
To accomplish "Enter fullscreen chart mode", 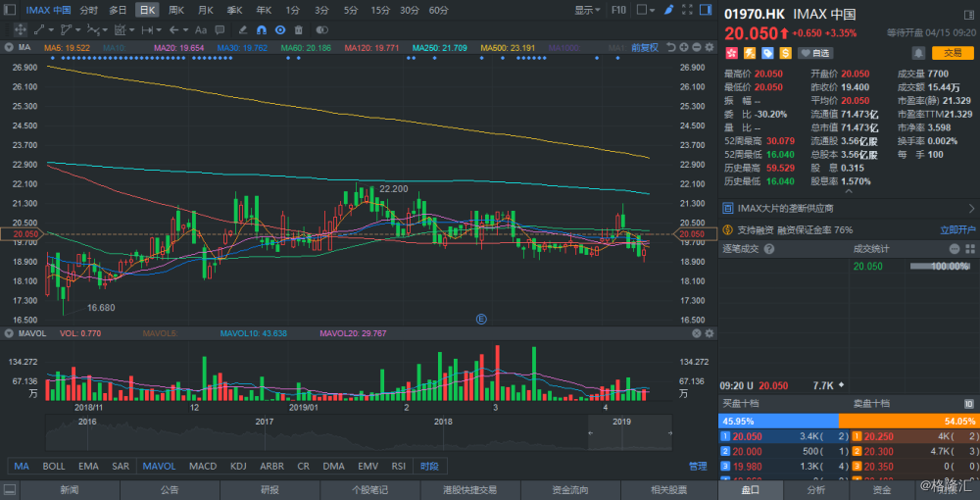I will pos(686,10).
